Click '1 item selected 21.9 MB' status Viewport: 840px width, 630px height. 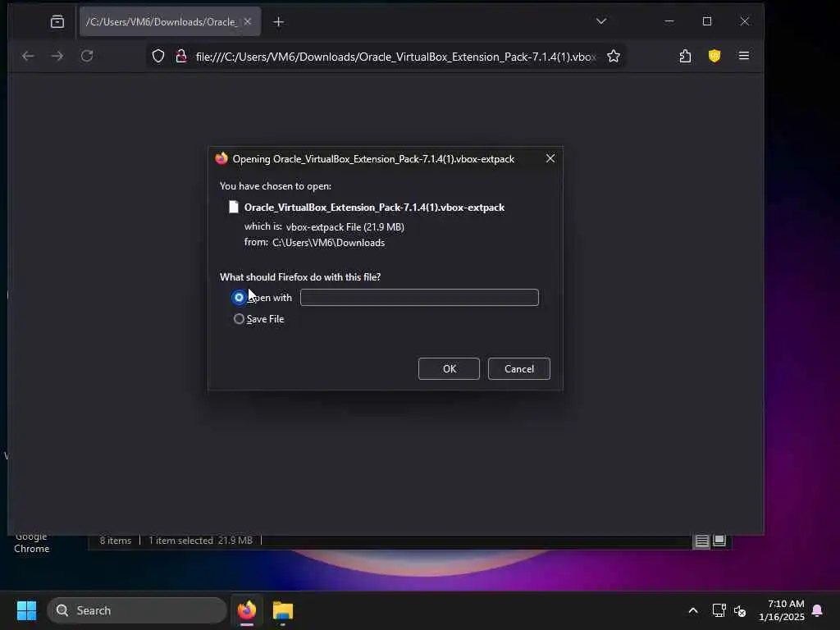[200, 541]
